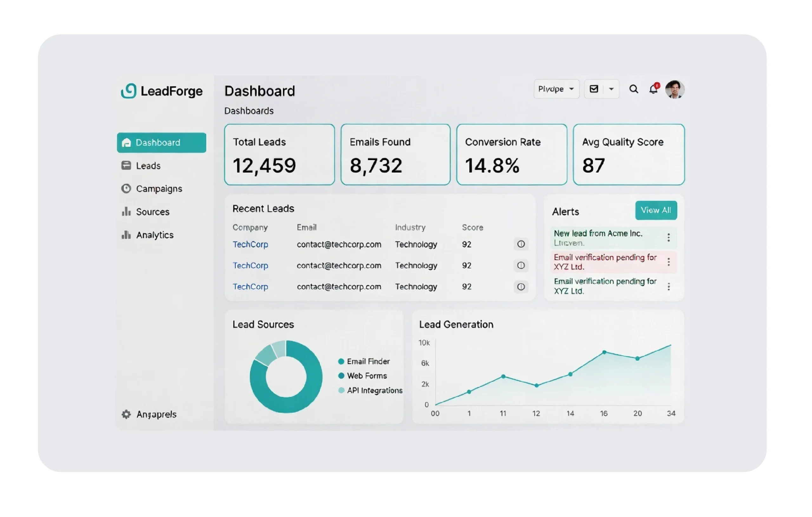812x517 pixels.
Task: Click the Campaigns clock icon
Action: tap(126, 188)
